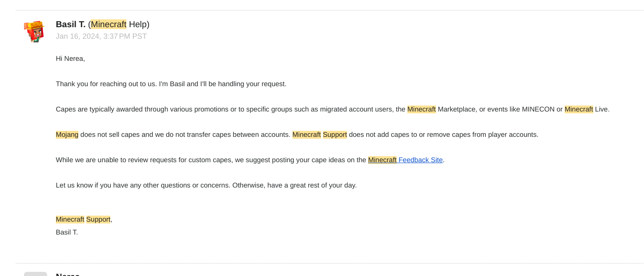Screen dimensions: 644x276
Task: Click the gray Nerea avatar at bottom
Action: [36, 274]
